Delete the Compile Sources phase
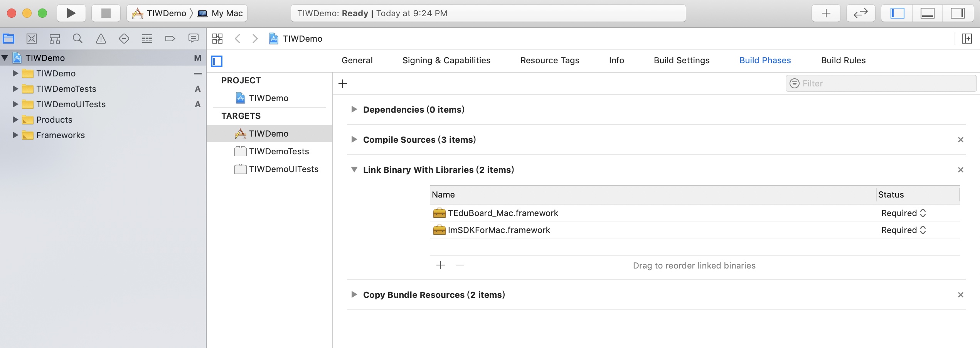Image resolution: width=980 pixels, height=348 pixels. pyautogui.click(x=961, y=140)
